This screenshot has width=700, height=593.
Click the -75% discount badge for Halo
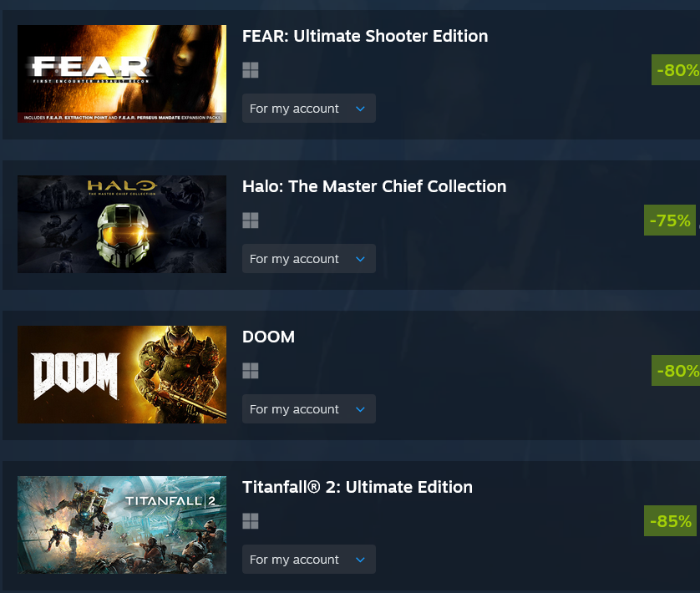[x=670, y=220]
